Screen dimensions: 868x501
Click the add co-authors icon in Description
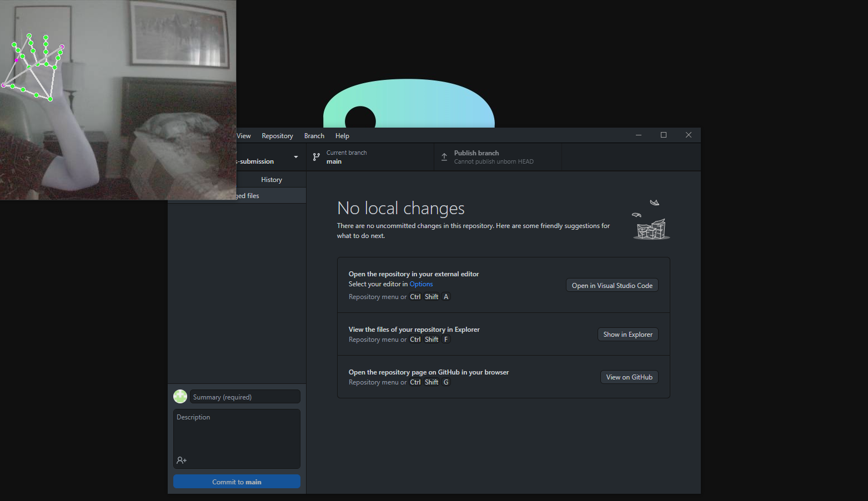182,460
